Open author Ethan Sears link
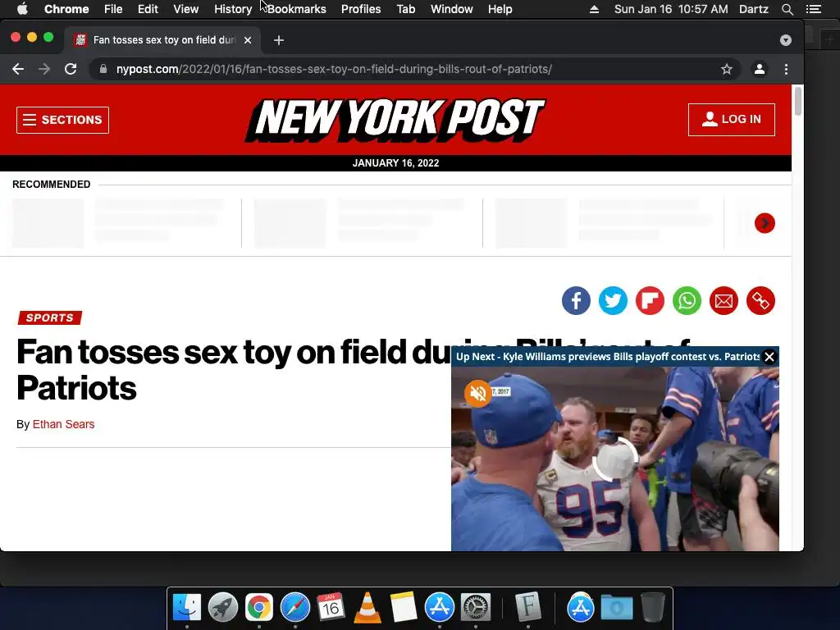This screenshot has height=630, width=840. [x=63, y=424]
